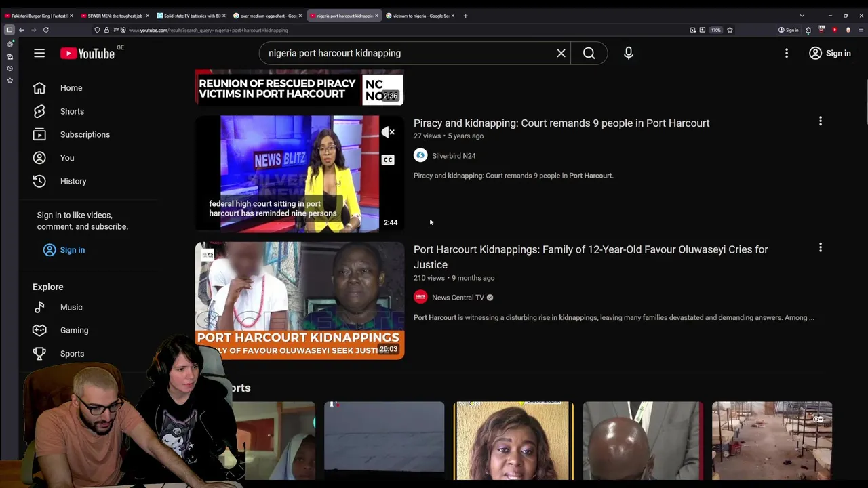This screenshot has height=488, width=868.
Task: Go back with the browser back arrow
Action: click(x=22, y=30)
